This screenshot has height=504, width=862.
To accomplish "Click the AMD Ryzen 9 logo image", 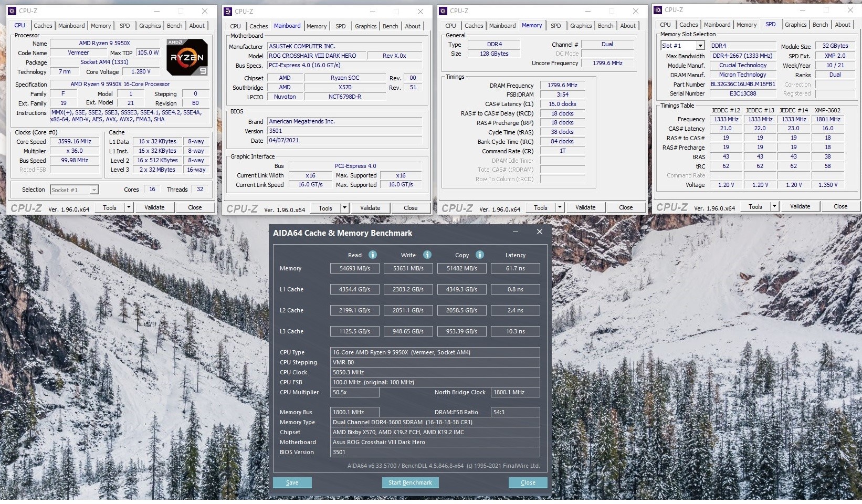I will (187, 57).
